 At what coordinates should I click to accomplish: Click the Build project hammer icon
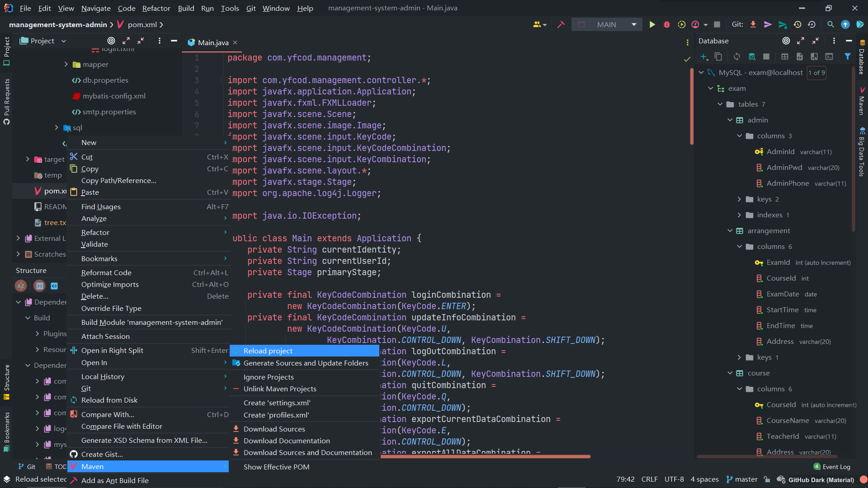(x=561, y=24)
